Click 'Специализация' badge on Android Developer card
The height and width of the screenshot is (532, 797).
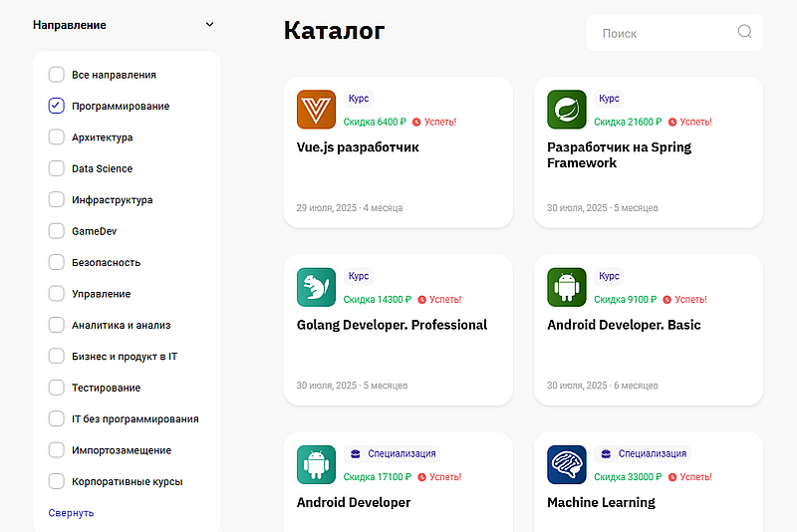[393, 453]
